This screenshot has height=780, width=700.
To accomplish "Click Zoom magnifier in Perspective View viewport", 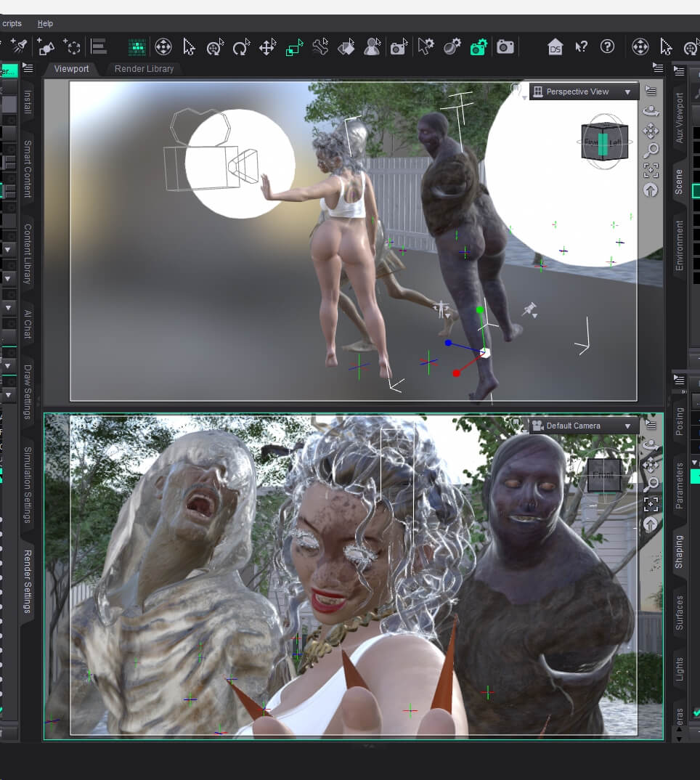I will [651, 150].
